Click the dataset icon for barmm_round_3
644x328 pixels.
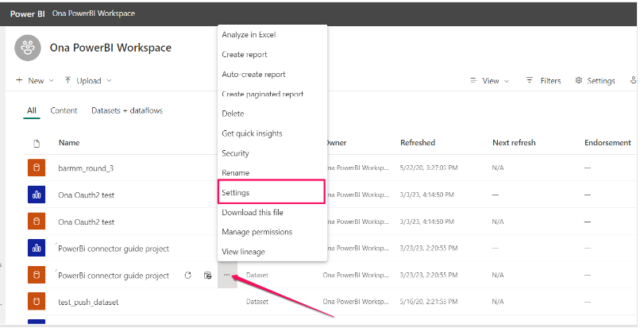point(37,168)
